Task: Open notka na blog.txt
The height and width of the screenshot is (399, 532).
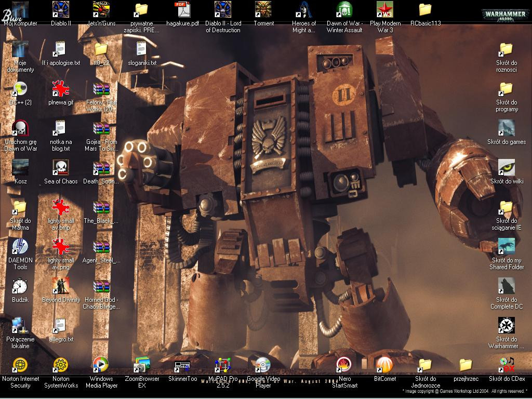Action: pos(61,128)
